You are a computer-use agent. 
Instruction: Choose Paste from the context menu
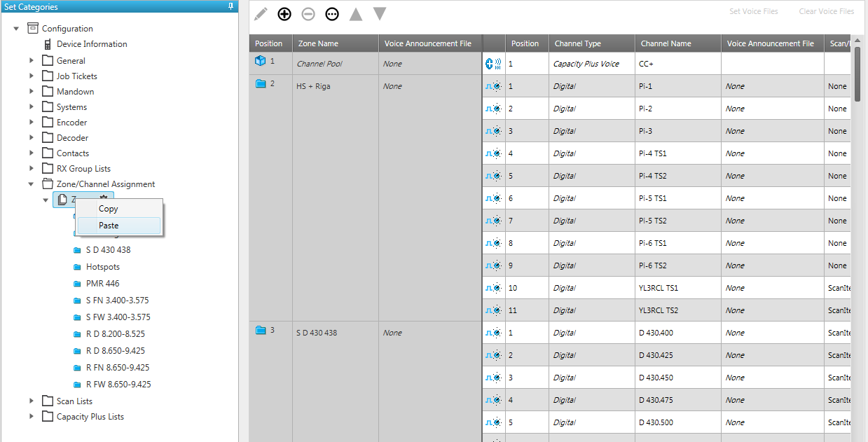click(109, 226)
